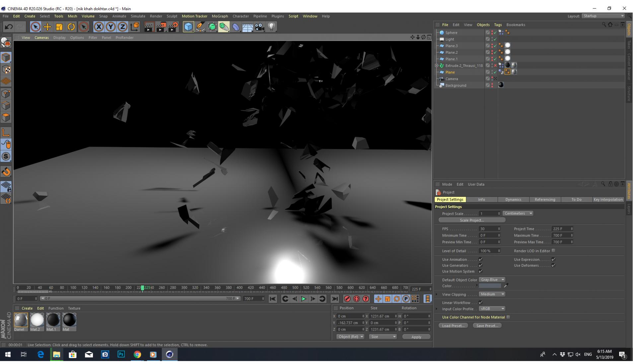Select the Live Selection tool
The width and height of the screenshot is (637, 364).
click(35, 27)
